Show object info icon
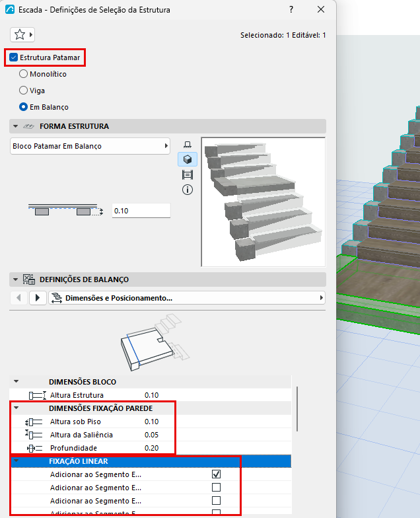This screenshot has width=420, height=518. pos(188,190)
